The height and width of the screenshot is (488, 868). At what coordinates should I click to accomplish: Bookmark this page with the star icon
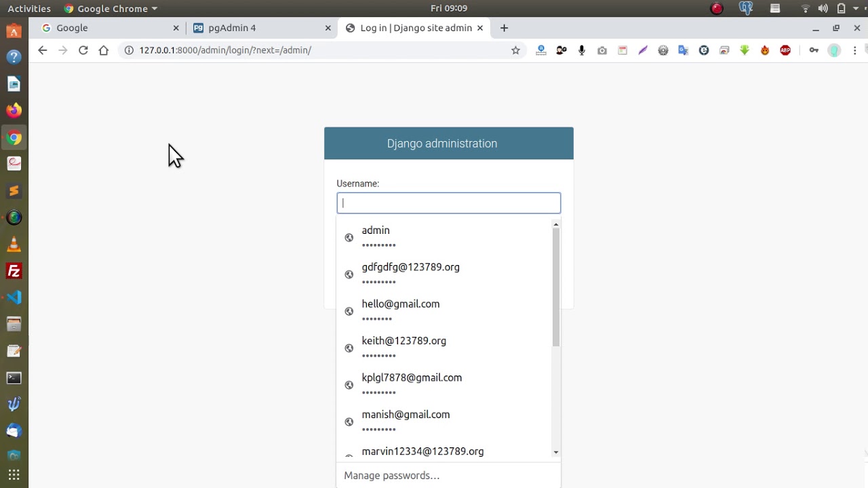(x=515, y=50)
